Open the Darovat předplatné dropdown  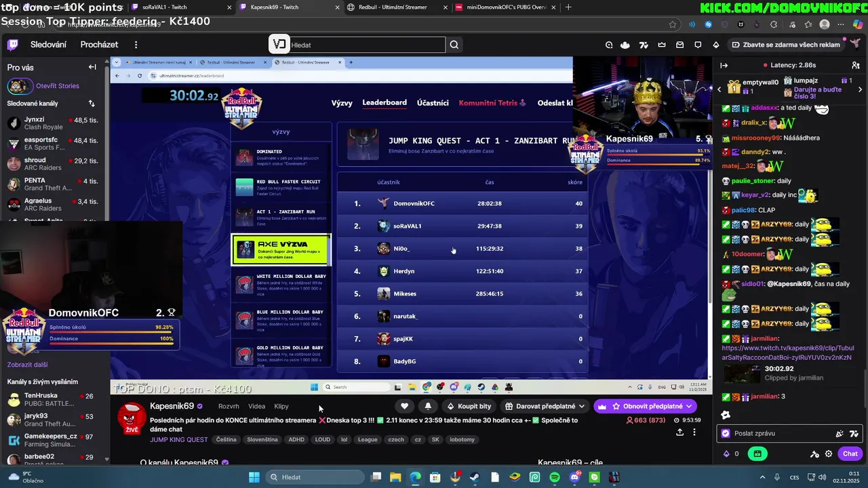545,406
